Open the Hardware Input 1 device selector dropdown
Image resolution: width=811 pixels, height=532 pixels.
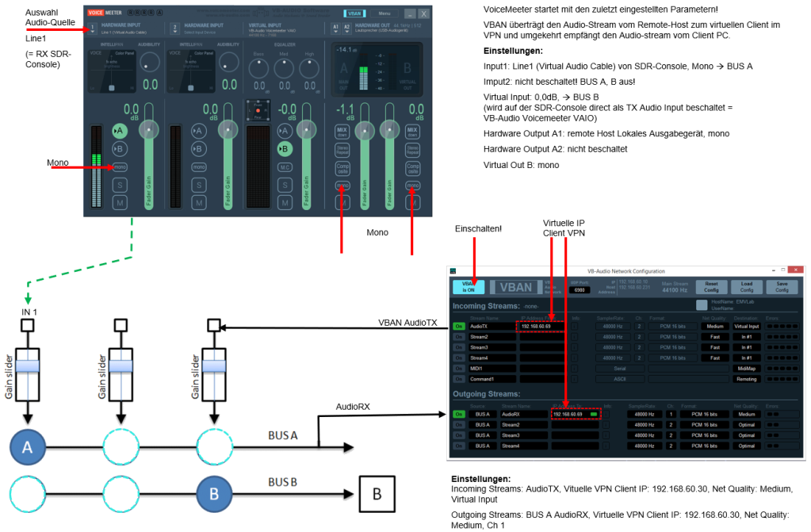(92, 29)
